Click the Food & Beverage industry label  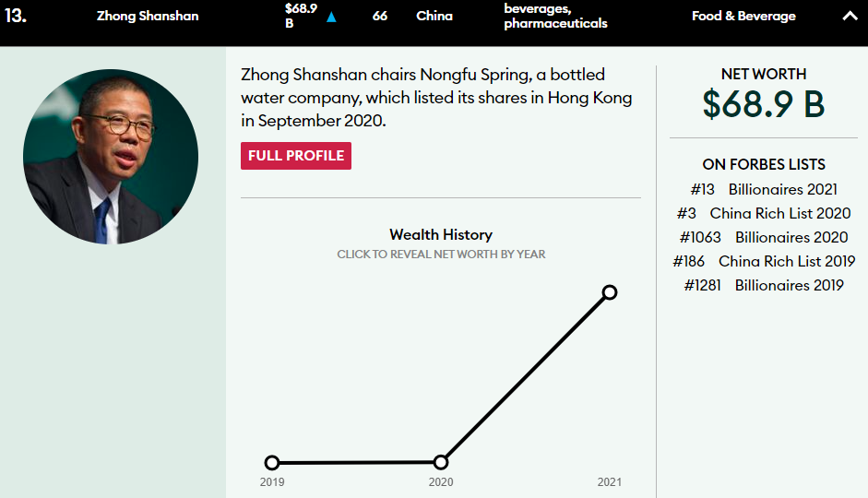pos(743,16)
